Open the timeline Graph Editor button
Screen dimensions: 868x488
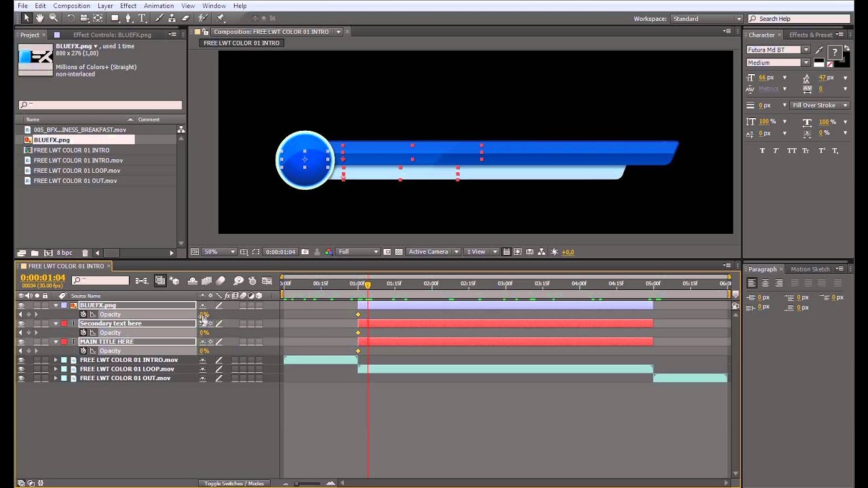[267, 281]
